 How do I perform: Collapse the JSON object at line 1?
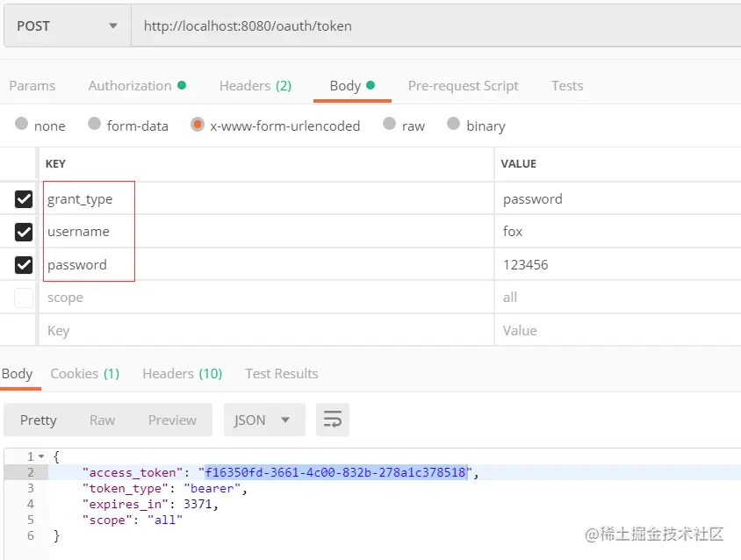pos(41,456)
